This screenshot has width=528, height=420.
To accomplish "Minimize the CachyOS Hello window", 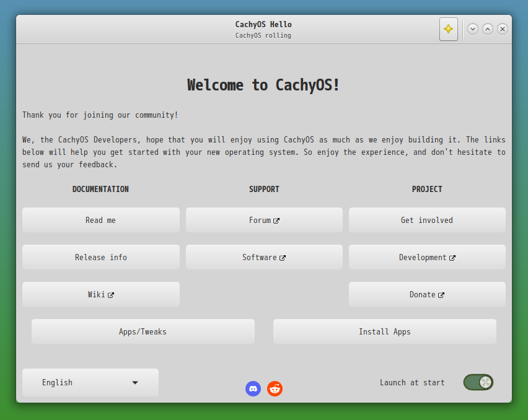I will (473, 29).
